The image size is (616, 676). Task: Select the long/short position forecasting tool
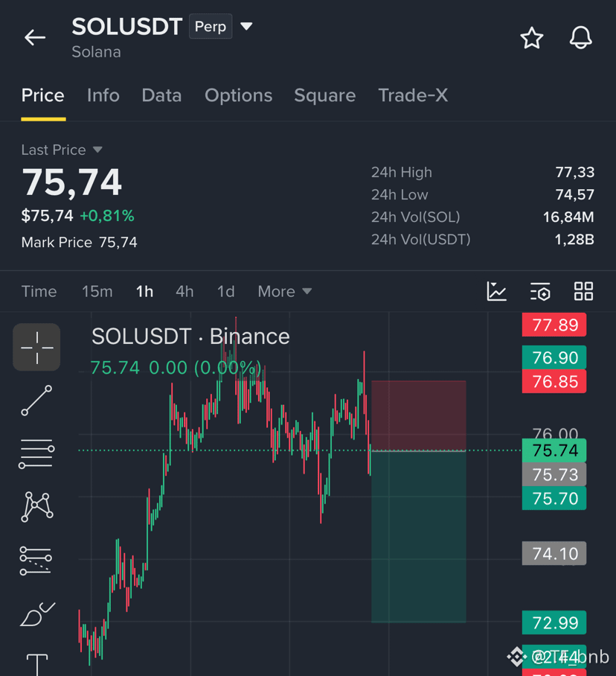pyautogui.click(x=36, y=561)
